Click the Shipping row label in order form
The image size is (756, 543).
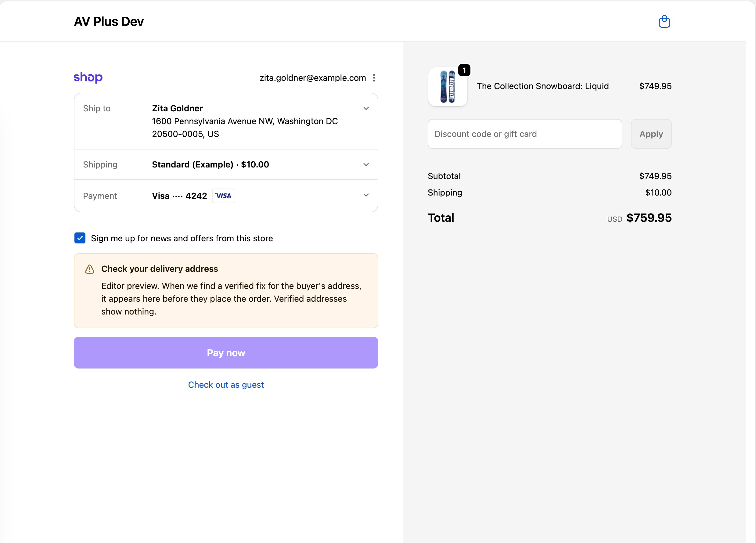100,164
